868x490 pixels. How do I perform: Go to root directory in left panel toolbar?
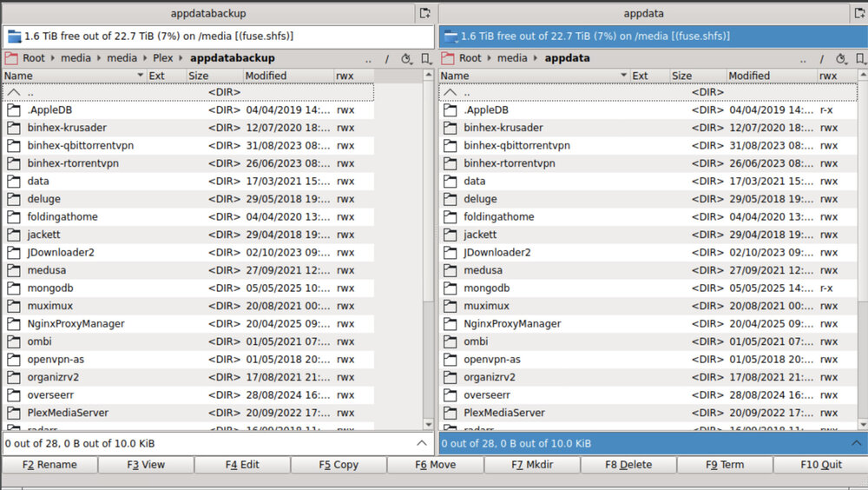[387, 59]
